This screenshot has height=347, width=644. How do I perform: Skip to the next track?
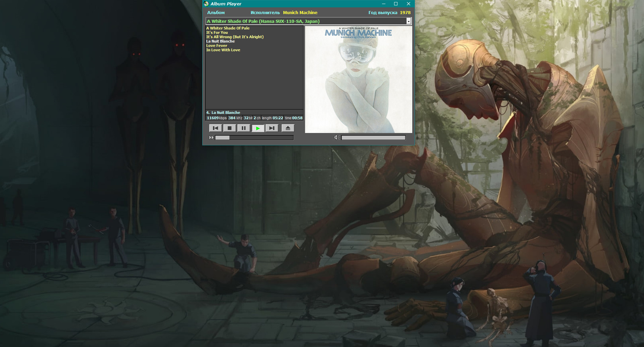(x=272, y=128)
